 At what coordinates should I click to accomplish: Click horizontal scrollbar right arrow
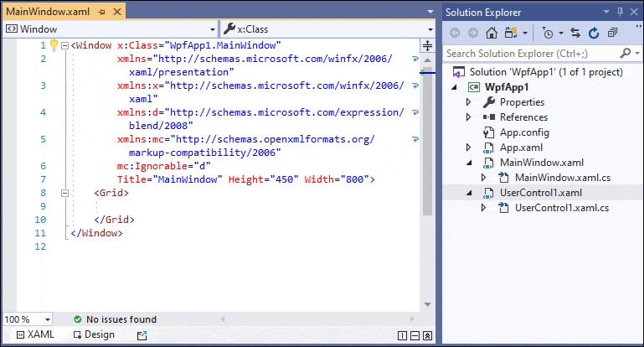point(412,319)
